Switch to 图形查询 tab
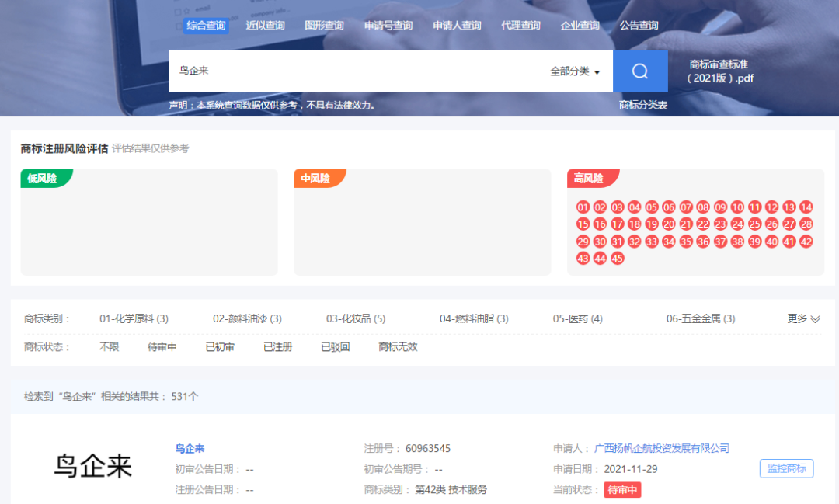The width and height of the screenshot is (839, 504). pyautogui.click(x=324, y=26)
